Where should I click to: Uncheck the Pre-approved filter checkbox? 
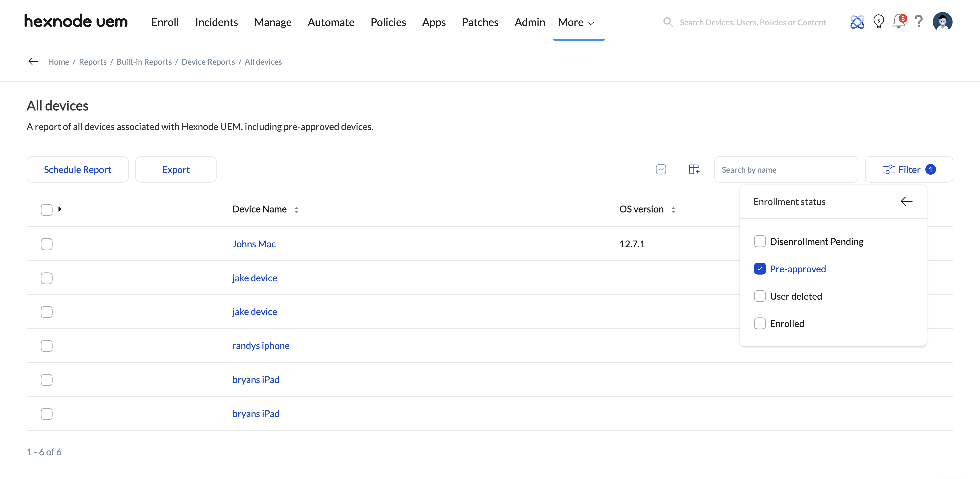click(x=759, y=269)
